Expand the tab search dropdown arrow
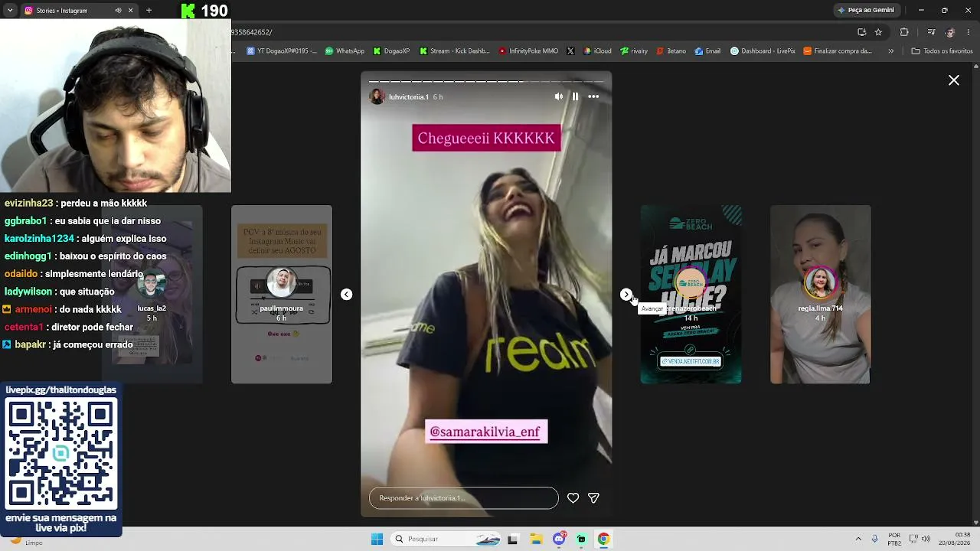Image resolution: width=980 pixels, height=551 pixels. (x=10, y=11)
